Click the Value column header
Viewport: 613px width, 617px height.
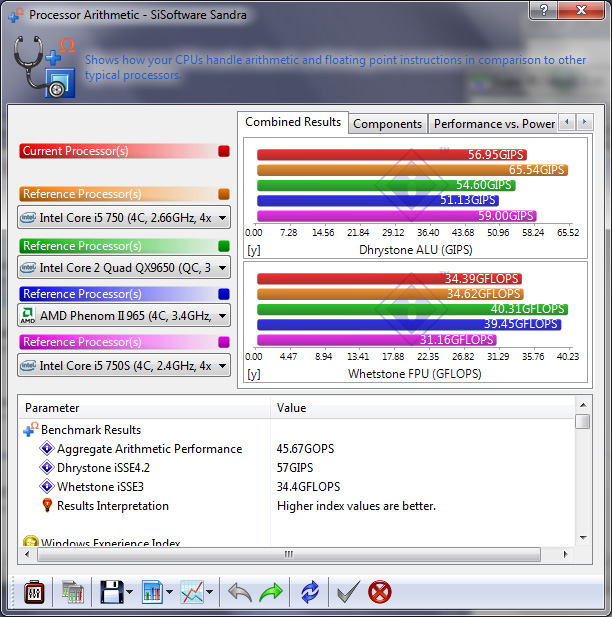coord(423,408)
